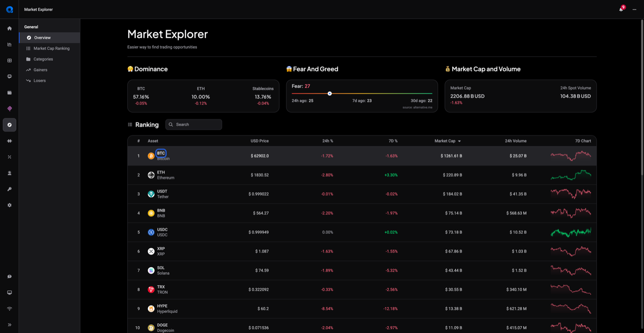Sort by Market Cap column dropdown arrow

[x=459, y=141]
